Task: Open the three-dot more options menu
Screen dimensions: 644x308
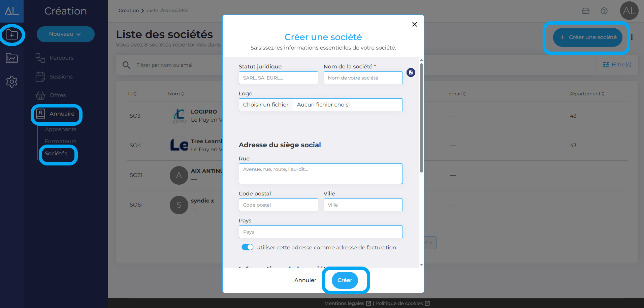Action: click(632, 37)
